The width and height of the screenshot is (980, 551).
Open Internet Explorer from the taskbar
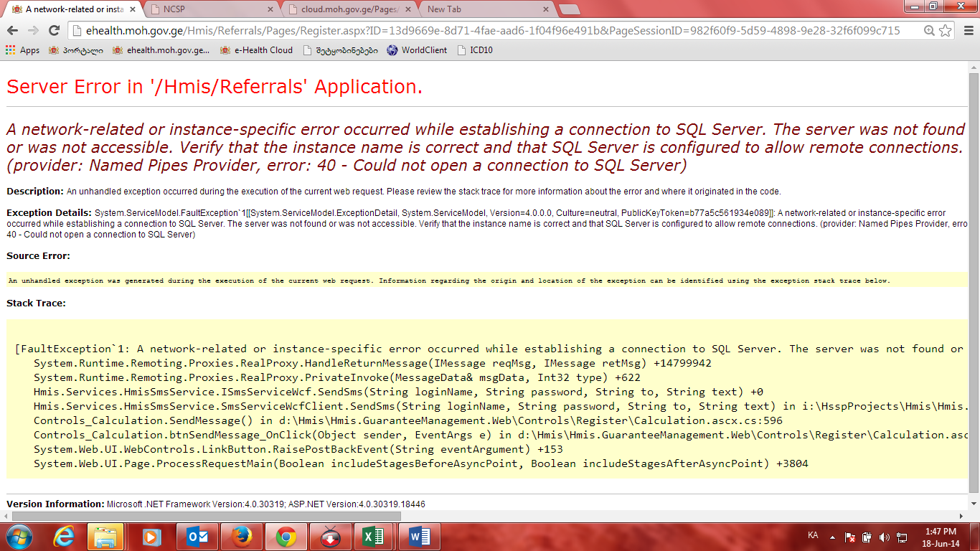65,537
